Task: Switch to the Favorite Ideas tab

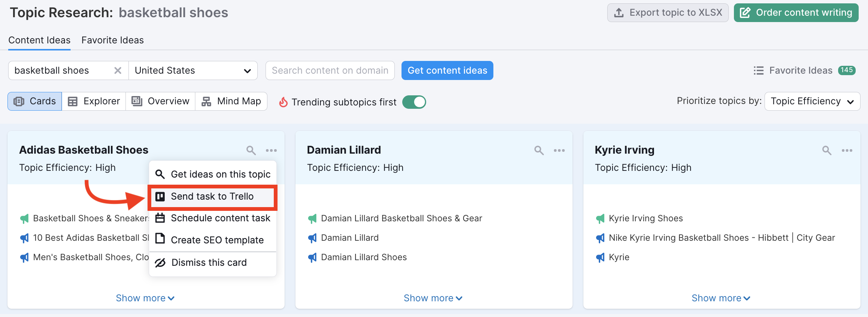Action: click(112, 40)
